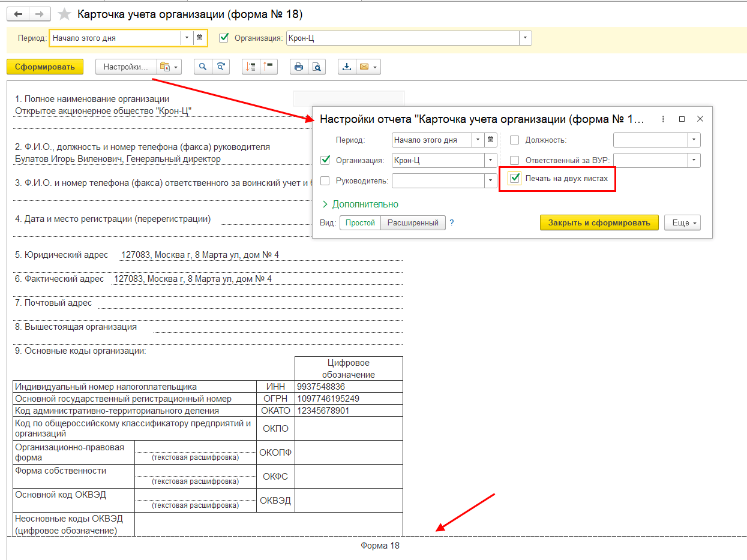Click the Форма 18 footer text

pyautogui.click(x=380, y=546)
